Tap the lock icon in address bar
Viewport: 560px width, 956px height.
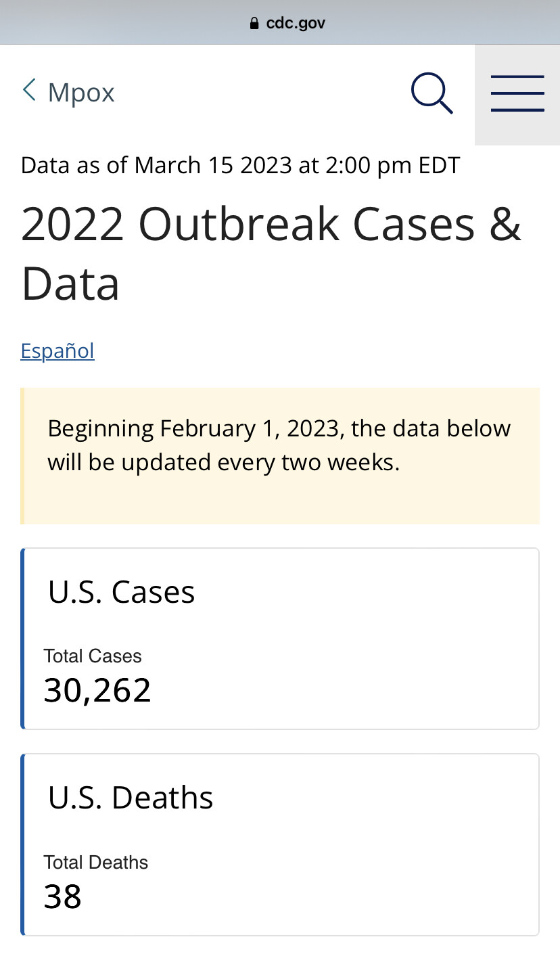tap(254, 24)
